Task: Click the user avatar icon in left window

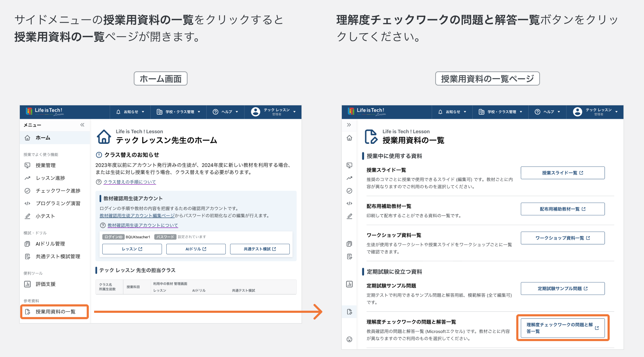Action: coord(255,112)
